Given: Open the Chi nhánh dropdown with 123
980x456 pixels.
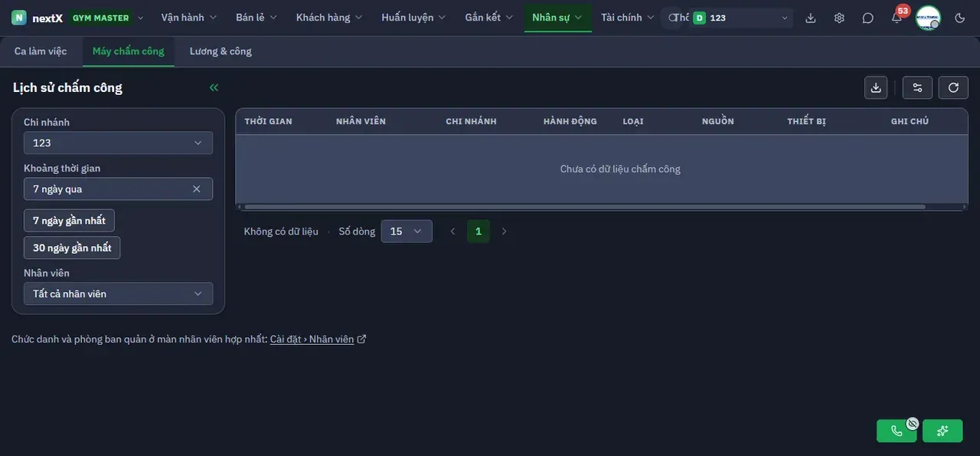Looking at the screenshot, I should click(118, 143).
